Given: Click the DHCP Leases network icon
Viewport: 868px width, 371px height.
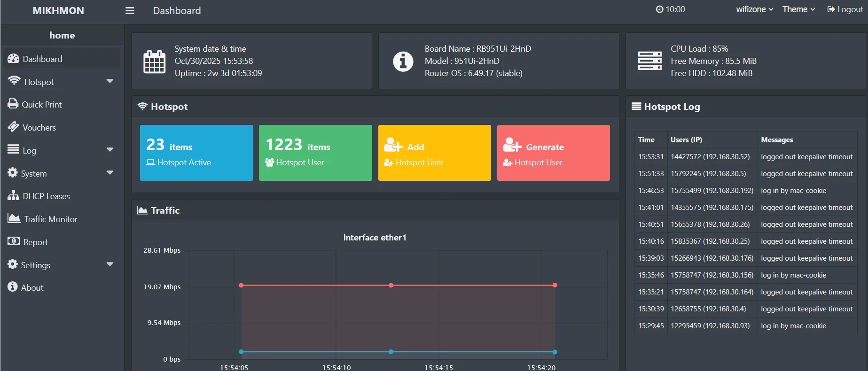Looking at the screenshot, I should click(13, 196).
